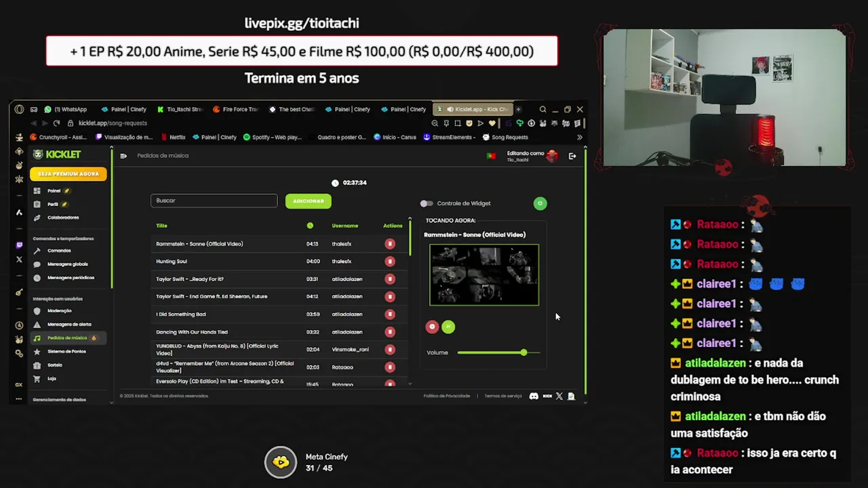The height and width of the screenshot is (488, 868).
Task: Open Sorteio in the sidebar
Action: pyautogui.click(x=55, y=365)
